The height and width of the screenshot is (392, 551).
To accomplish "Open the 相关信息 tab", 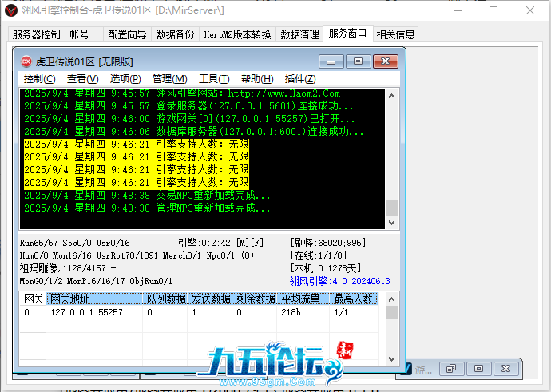I will tap(395, 34).
